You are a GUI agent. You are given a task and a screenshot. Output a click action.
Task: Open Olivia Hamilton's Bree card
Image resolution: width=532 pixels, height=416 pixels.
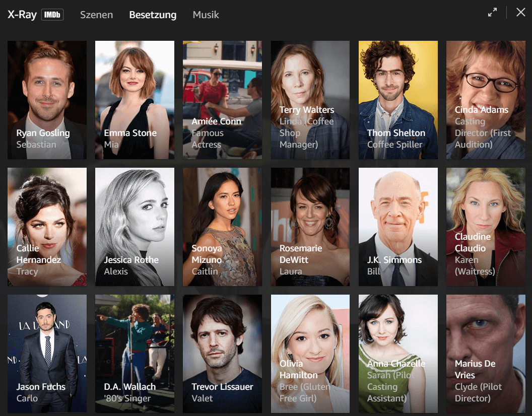(x=310, y=354)
